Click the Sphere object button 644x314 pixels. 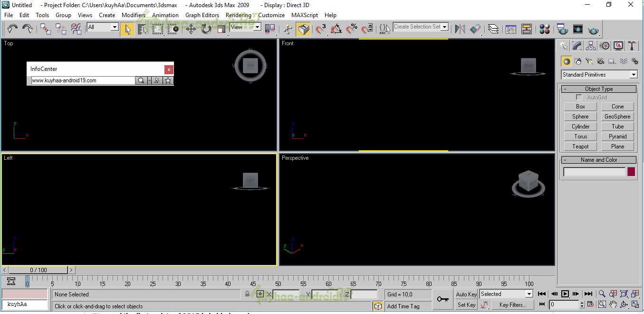580,117
